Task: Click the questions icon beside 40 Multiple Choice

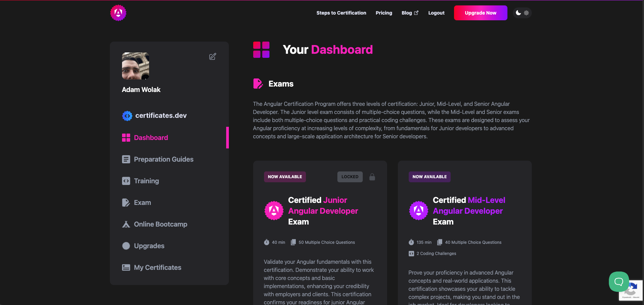Action: [x=440, y=242]
